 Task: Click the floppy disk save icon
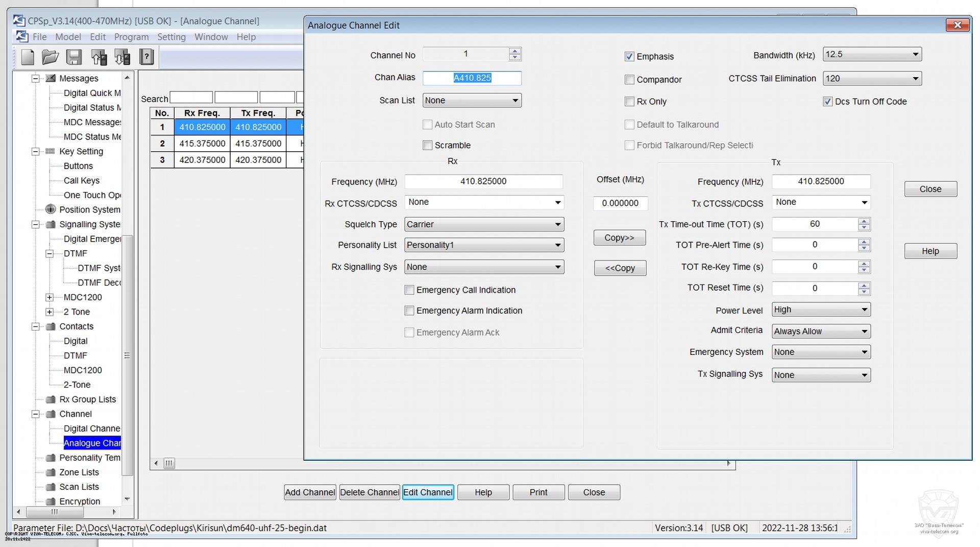click(x=74, y=57)
